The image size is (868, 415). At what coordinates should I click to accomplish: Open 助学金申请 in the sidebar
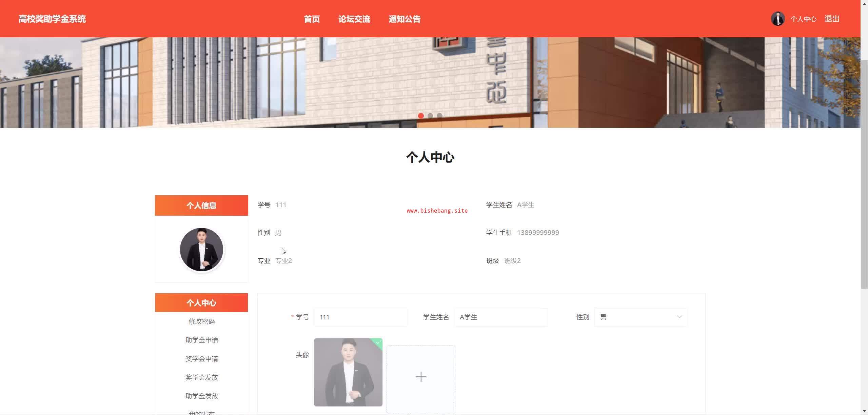coord(201,340)
